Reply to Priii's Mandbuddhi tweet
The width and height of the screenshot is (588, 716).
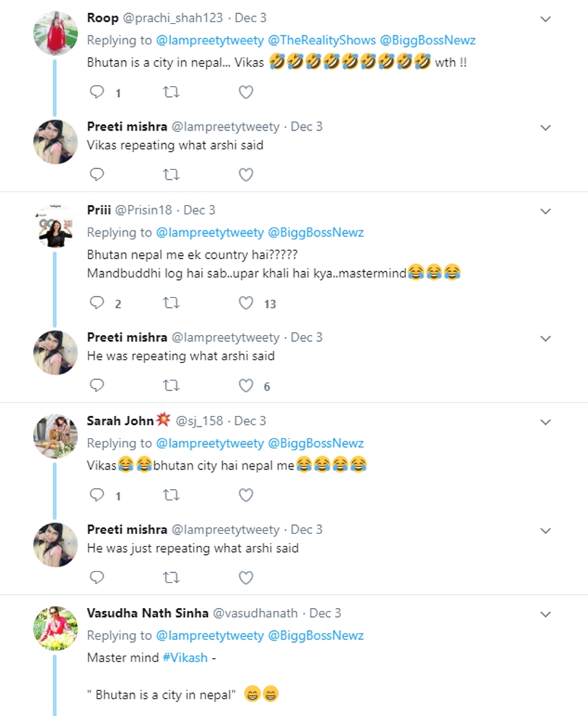pyautogui.click(x=98, y=303)
